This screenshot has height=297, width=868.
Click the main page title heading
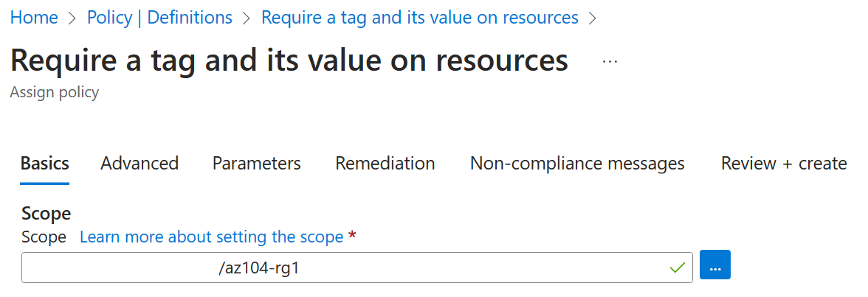(289, 60)
